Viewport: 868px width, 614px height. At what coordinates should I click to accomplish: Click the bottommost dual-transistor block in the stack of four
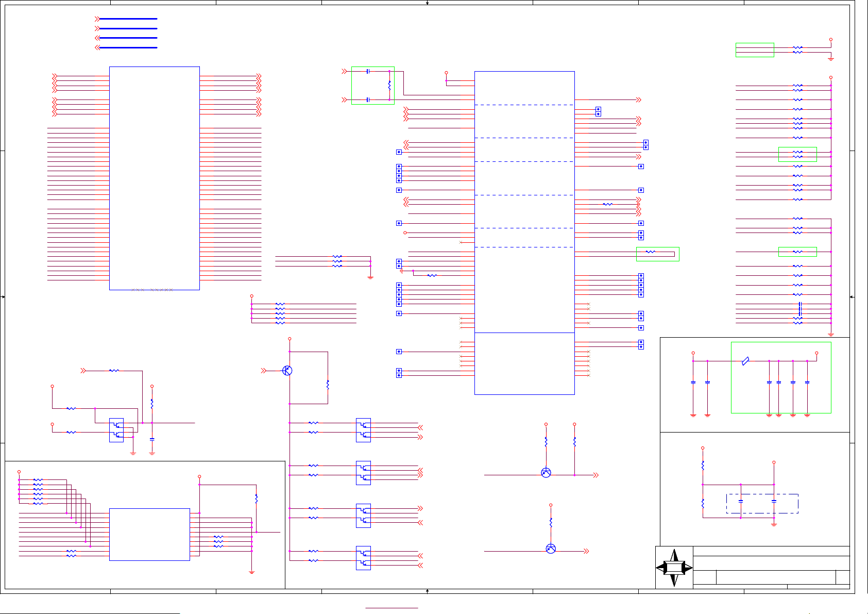pos(363,558)
